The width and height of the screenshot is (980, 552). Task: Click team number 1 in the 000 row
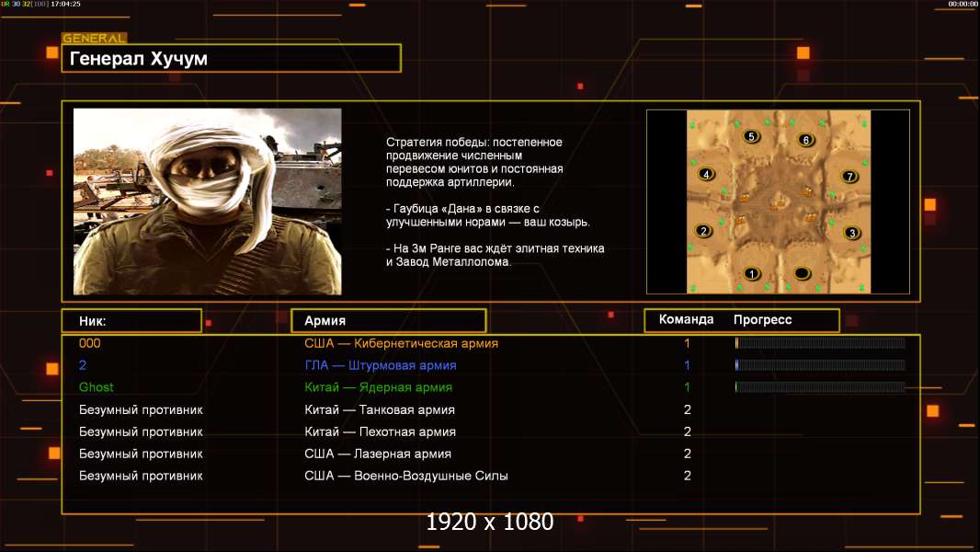pos(687,343)
